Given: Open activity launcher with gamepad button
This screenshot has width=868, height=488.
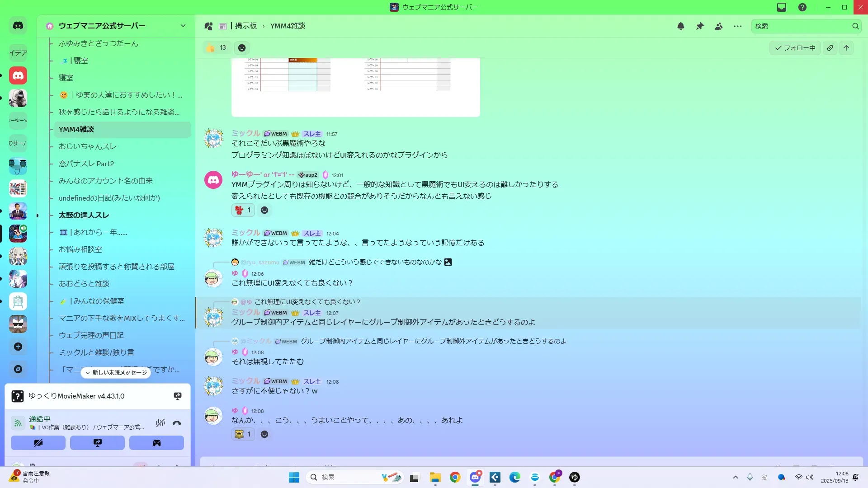Looking at the screenshot, I should point(156,443).
